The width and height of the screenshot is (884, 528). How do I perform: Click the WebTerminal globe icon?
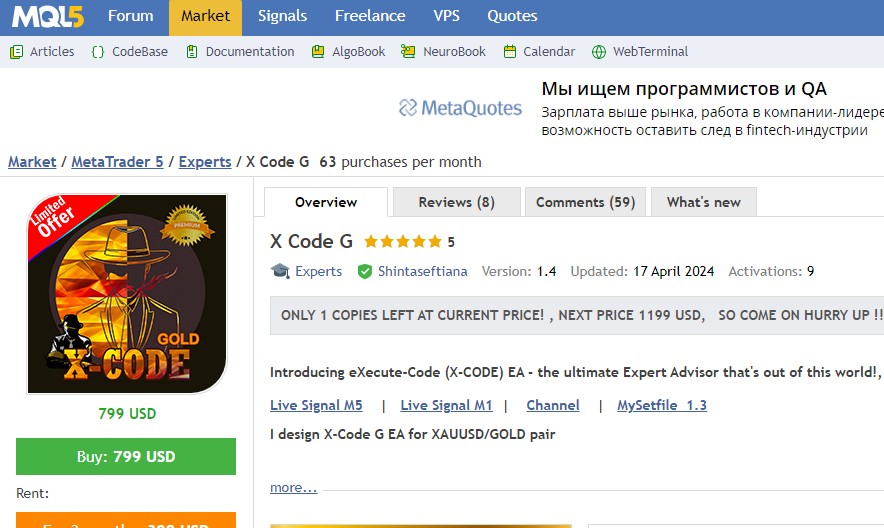pos(599,52)
